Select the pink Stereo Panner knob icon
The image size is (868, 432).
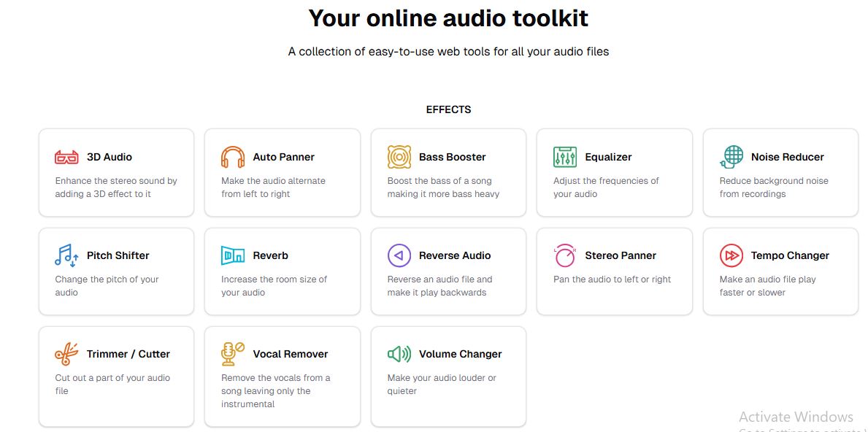(x=565, y=255)
